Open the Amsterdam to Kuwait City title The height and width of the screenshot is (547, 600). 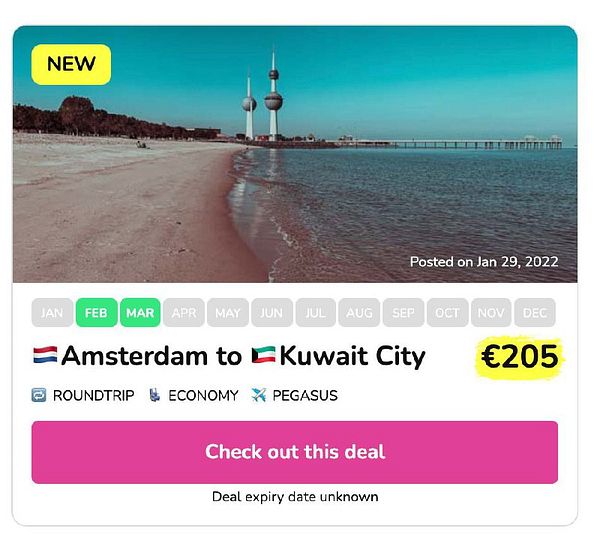229,356
